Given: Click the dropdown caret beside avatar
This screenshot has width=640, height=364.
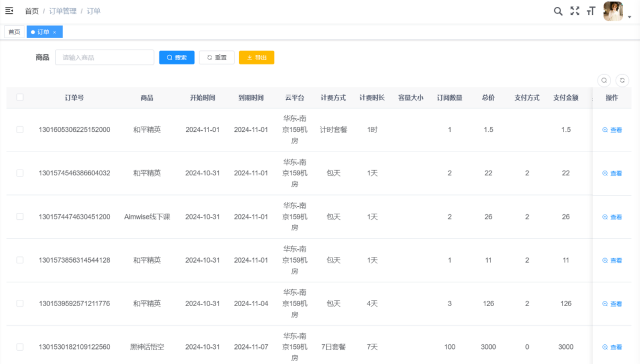Looking at the screenshot, I should [x=630, y=17].
